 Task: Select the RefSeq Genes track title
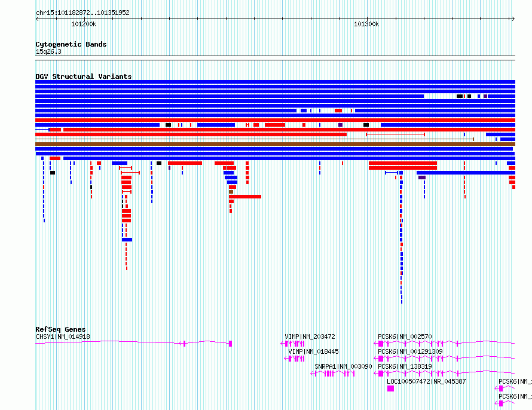click(60, 329)
